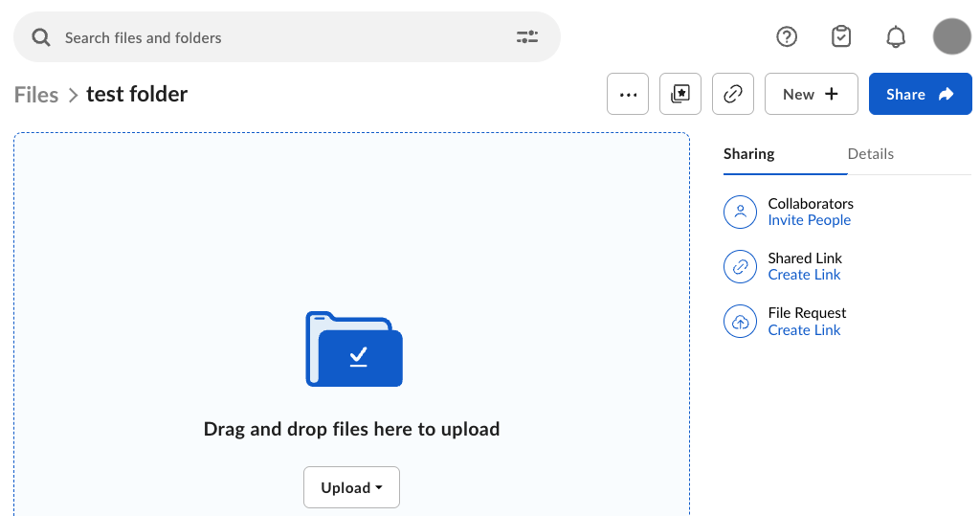The height and width of the screenshot is (516, 980).
Task: Click the Shared Link label
Action: pyautogui.click(x=804, y=258)
